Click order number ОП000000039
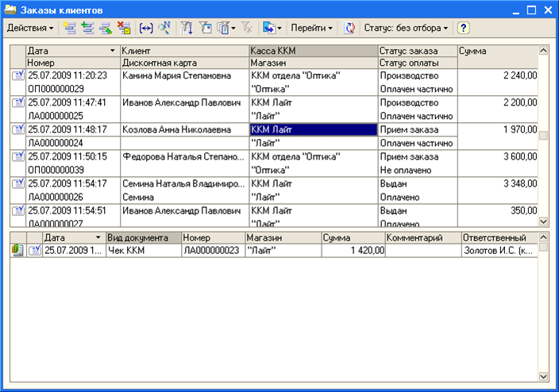Image resolution: width=559 pixels, height=392 pixels. pyautogui.click(x=56, y=170)
